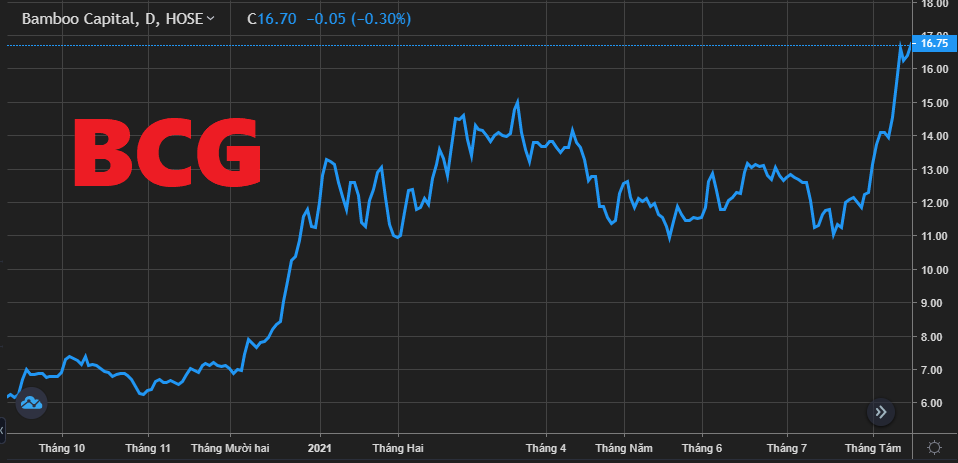
Task: Click the Tháng 4 time axis label
Action: (x=546, y=448)
